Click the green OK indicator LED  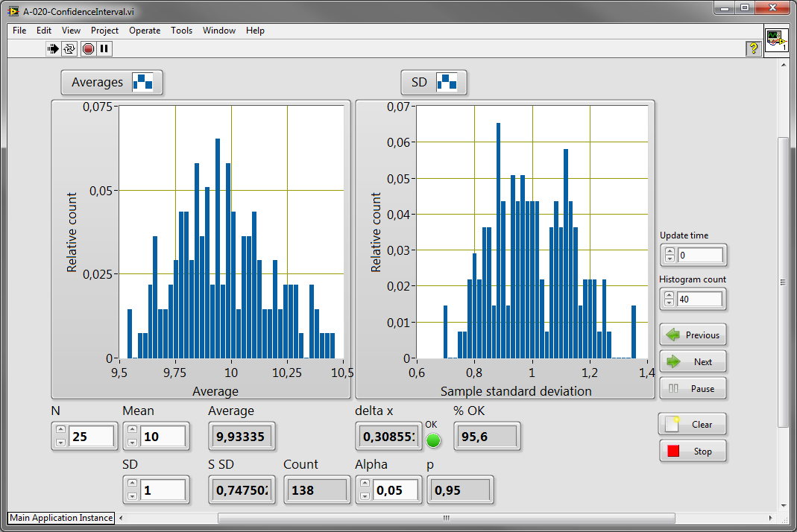point(433,440)
